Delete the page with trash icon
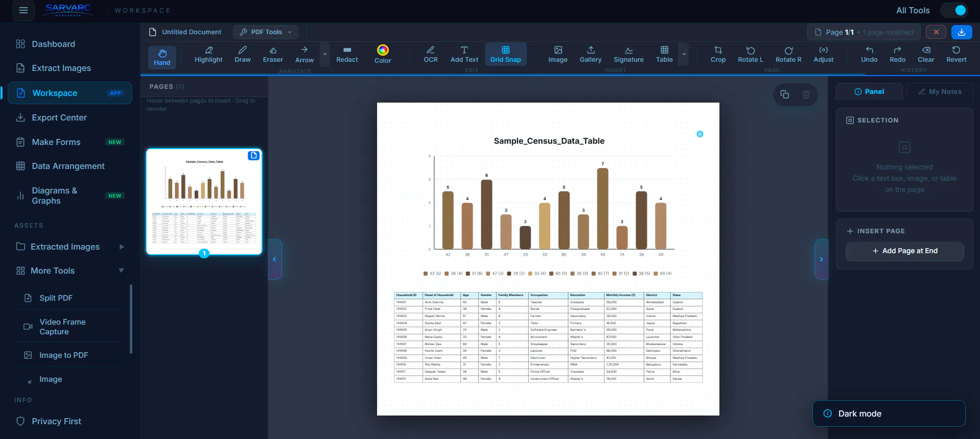980x439 pixels. (806, 94)
